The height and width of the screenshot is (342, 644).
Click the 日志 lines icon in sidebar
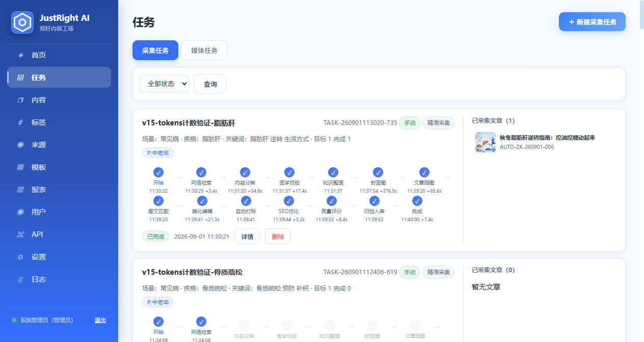click(x=20, y=279)
